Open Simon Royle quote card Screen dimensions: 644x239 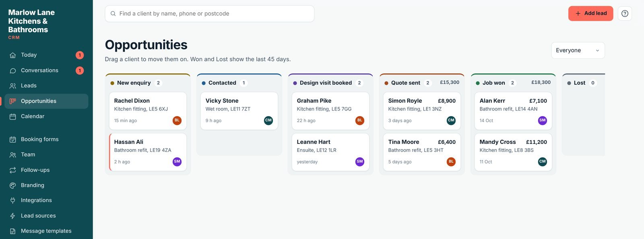422,111
